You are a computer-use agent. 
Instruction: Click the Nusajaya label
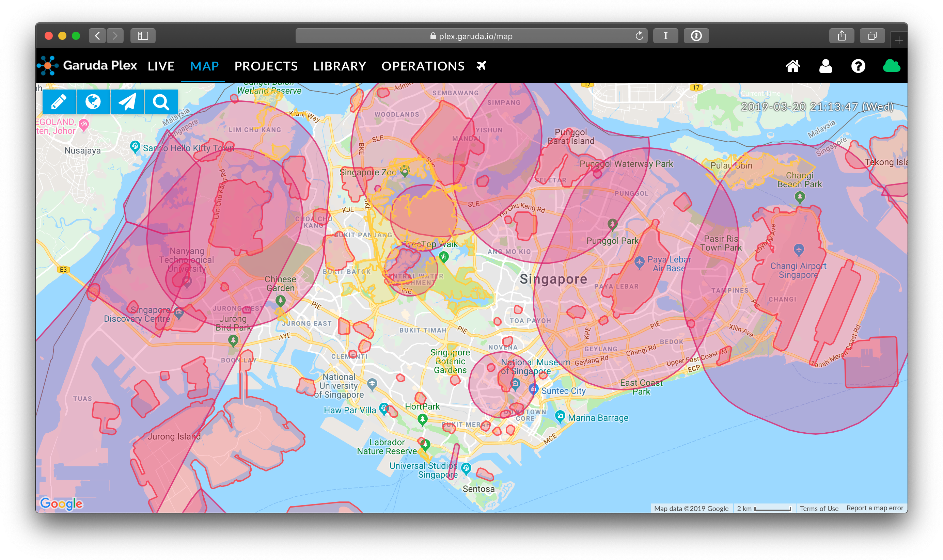point(82,150)
